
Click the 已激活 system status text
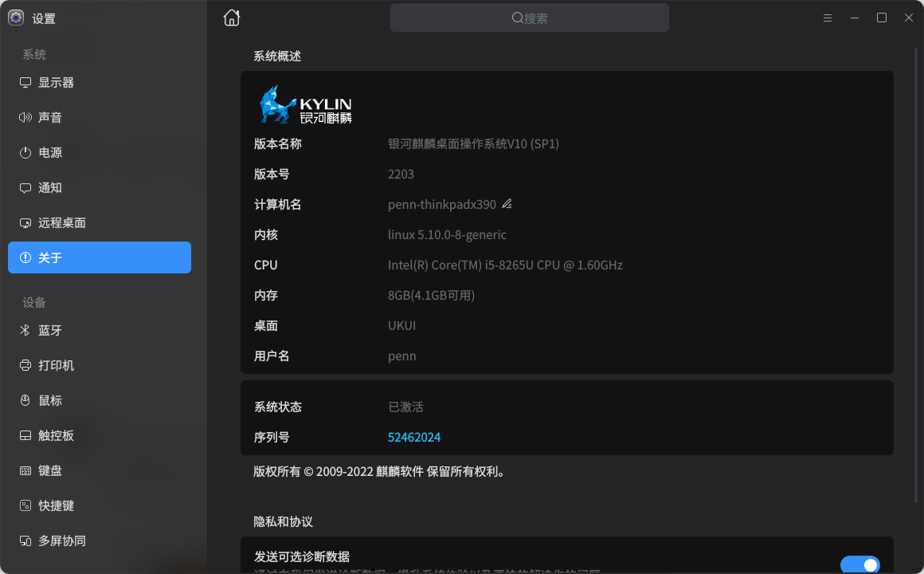tap(405, 407)
